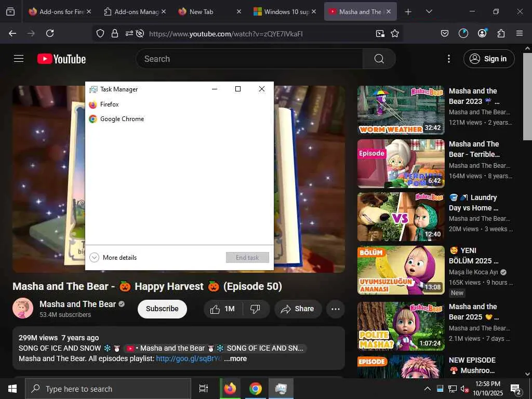Open more actions ellipsis below the video
The height and width of the screenshot is (399, 532).
pyautogui.click(x=335, y=309)
